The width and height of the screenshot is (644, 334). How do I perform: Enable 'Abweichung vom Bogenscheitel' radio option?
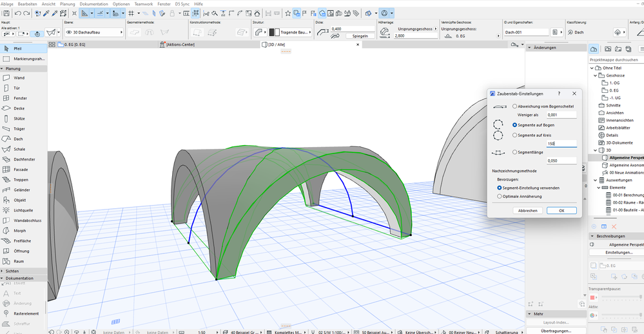(514, 106)
